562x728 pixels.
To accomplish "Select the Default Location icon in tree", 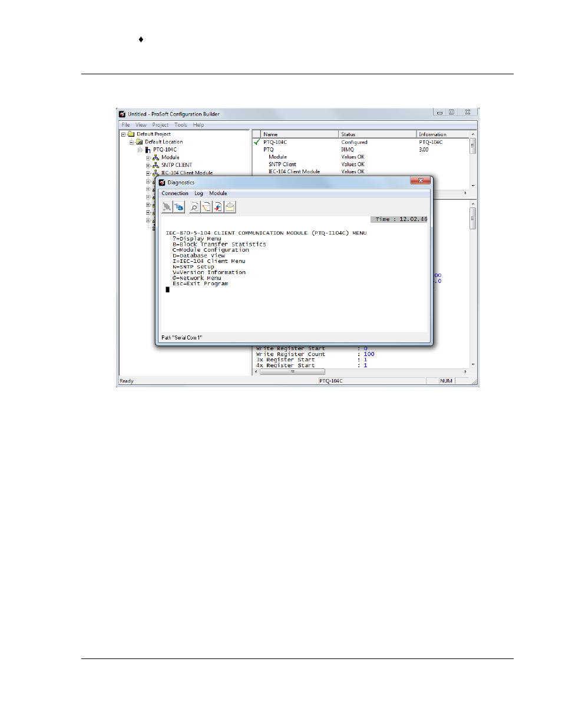I will tap(140, 142).
